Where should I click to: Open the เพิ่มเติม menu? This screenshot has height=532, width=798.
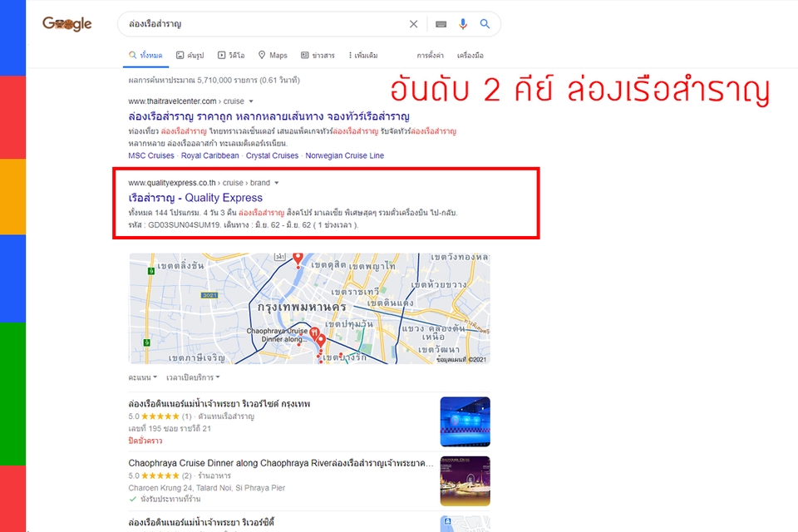363,55
